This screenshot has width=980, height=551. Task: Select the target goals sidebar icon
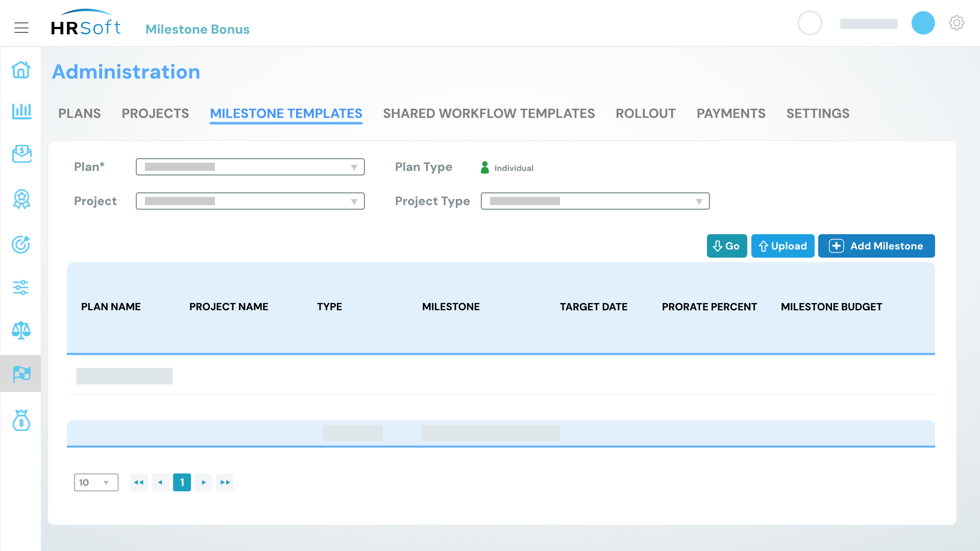pos(21,244)
